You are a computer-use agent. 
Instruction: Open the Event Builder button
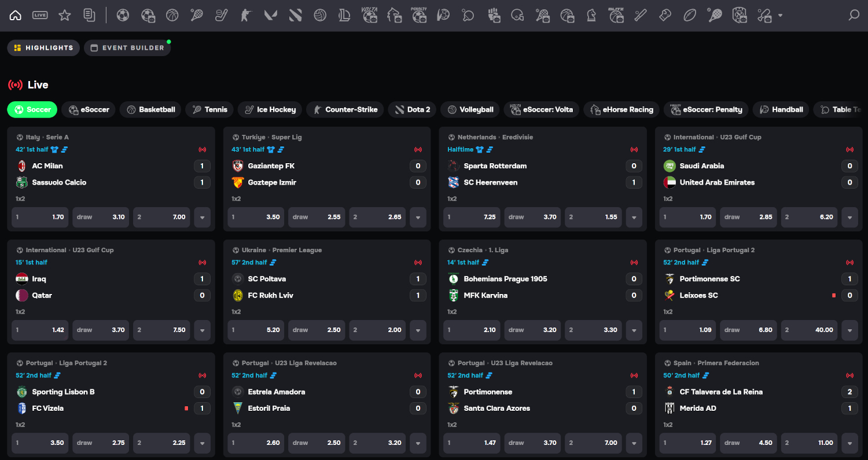pos(127,48)
